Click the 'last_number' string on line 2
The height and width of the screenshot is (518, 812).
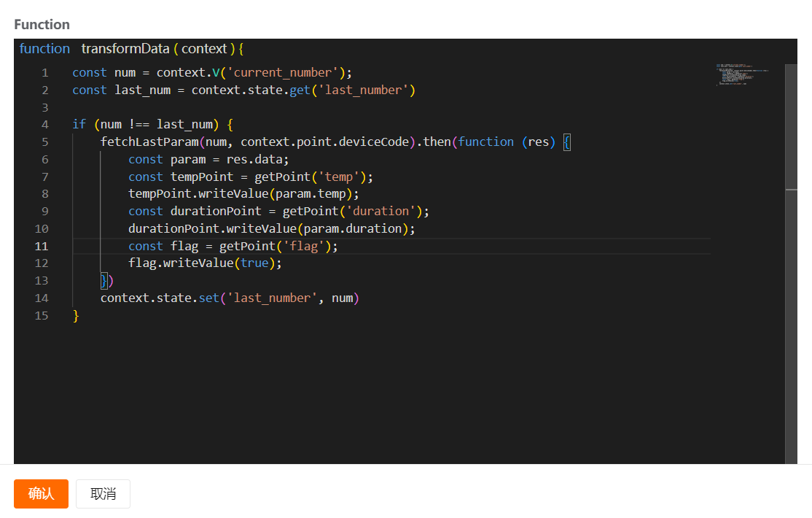click(x=367, y=90)
